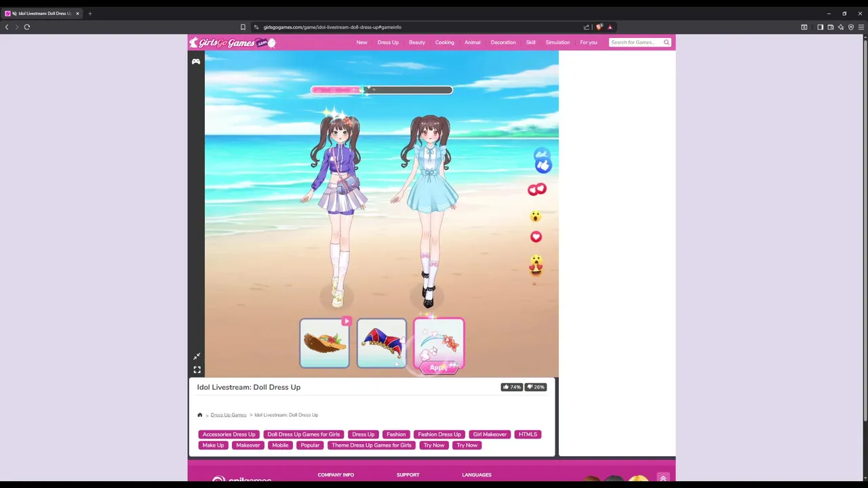
Task: Open the For you menu
Action: coord(589,43)
